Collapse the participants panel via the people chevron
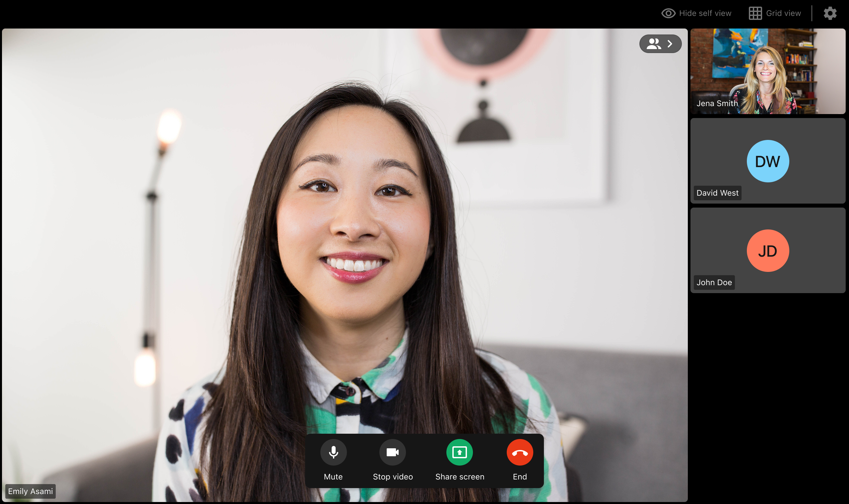 [x=660, y=44]
